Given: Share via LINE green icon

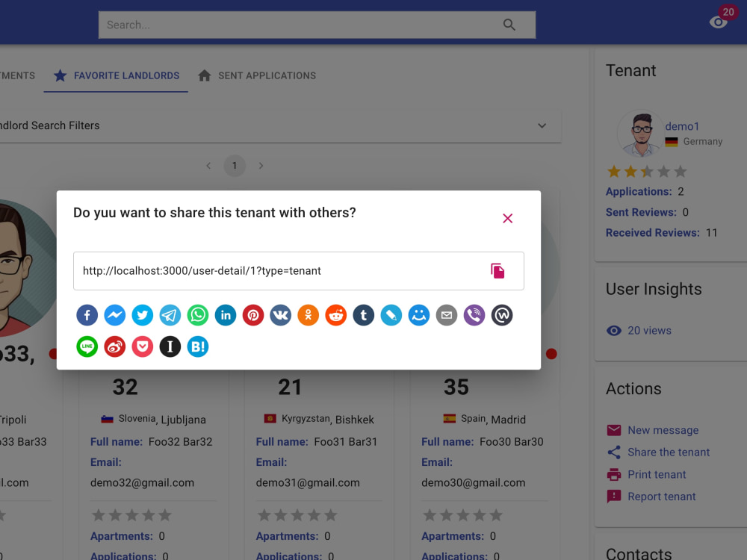Looking at the screenshot, I should click(87, 346).
